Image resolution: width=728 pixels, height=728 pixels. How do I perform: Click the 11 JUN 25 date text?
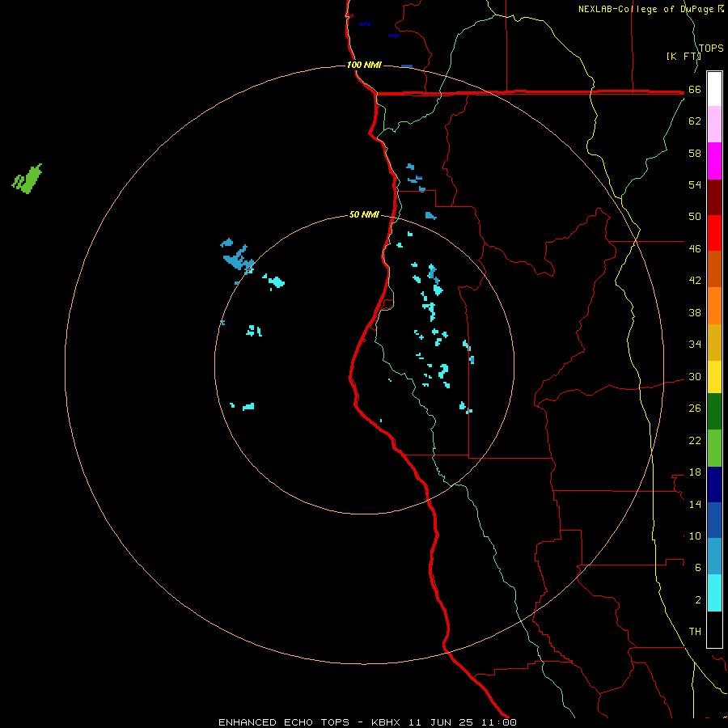pyautogui.click(x=441, y=722)
